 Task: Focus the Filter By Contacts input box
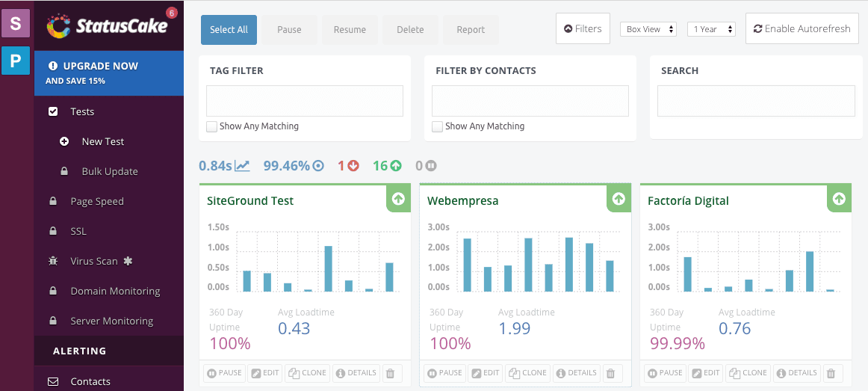click(x=530, y=101)
